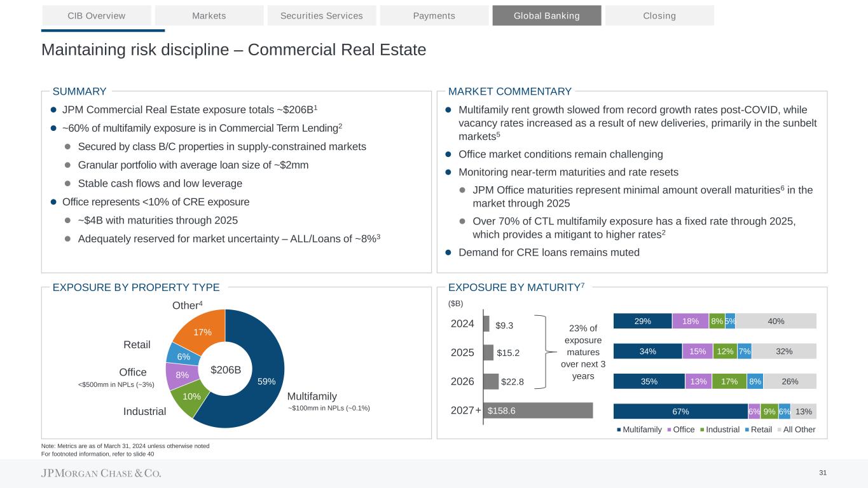Viewport: 868px width, 488px height.
Task: Open the CIB Overview tab
Action: coord(97,15)
